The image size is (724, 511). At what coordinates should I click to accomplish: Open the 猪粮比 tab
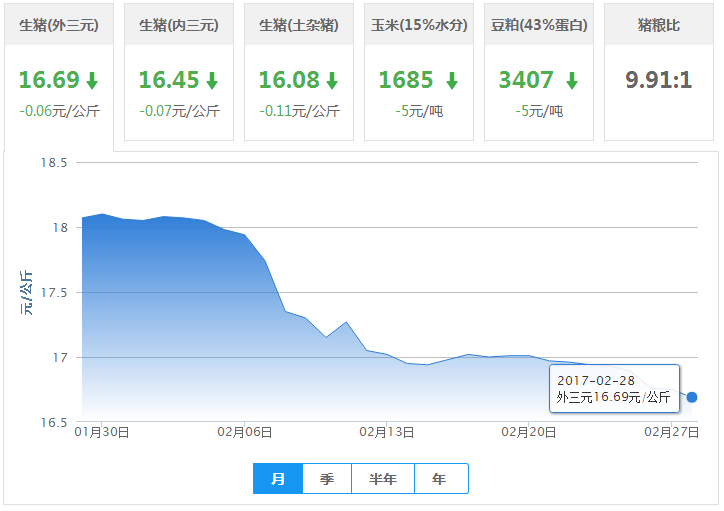(659, 25)
